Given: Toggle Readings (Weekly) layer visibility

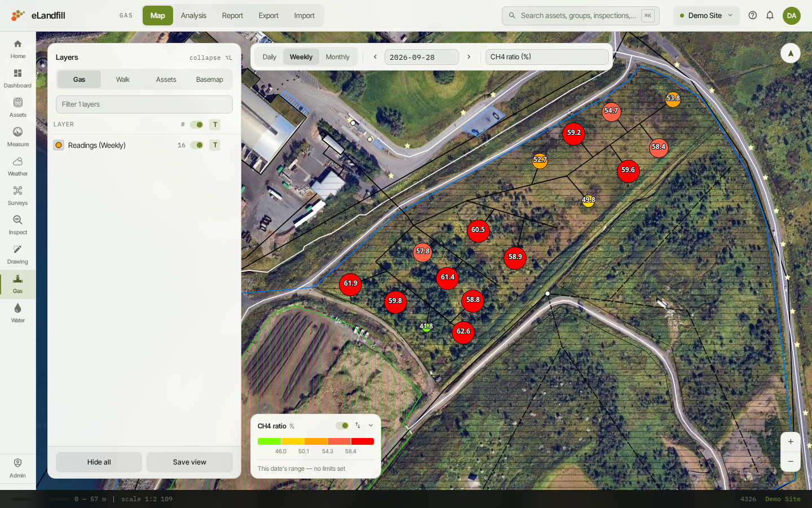Looking at the screenshot, I should coord(197,145).
